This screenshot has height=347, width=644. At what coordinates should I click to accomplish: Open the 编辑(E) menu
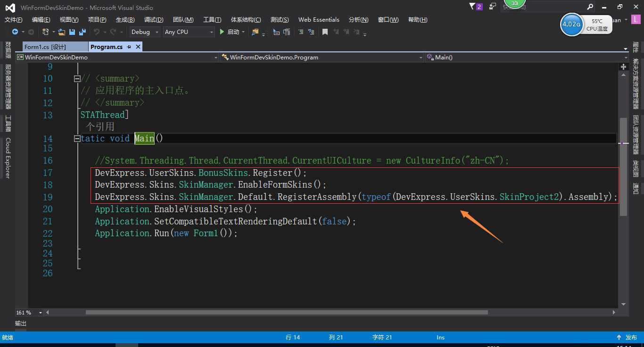[41, 19]
